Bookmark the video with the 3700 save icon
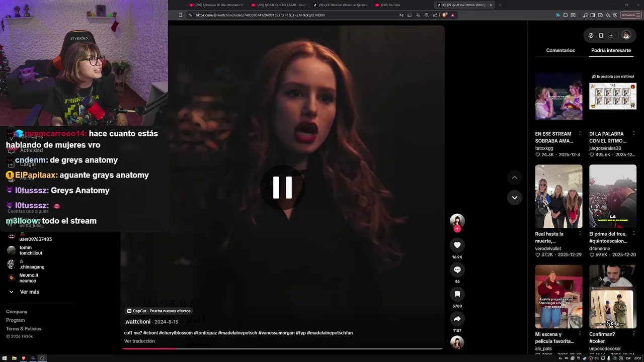This screenshot has width=644, height=362. 457,294
